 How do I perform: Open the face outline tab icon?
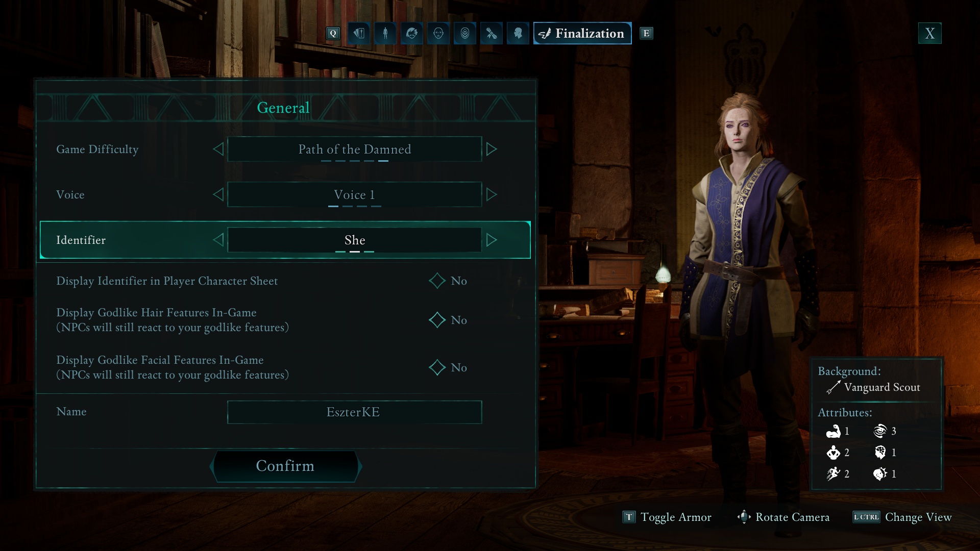[x=438, y=33]
